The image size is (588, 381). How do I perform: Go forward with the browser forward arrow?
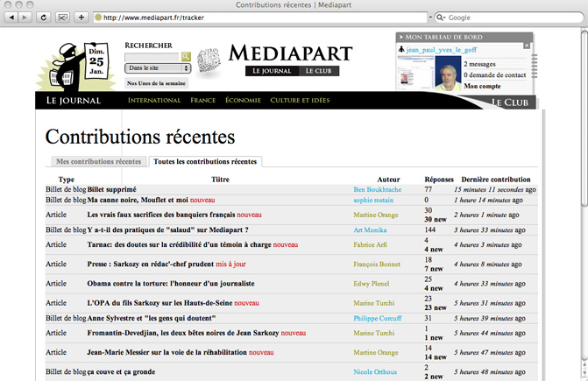pos(25,18)
